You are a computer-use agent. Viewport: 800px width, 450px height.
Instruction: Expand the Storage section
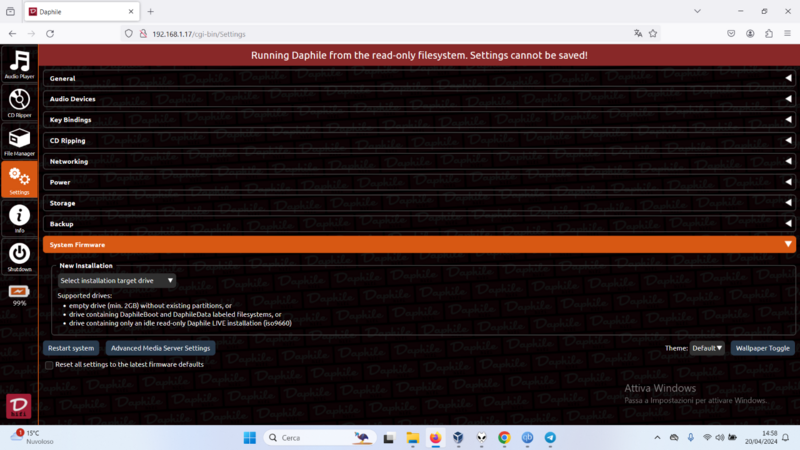(419, 203)
